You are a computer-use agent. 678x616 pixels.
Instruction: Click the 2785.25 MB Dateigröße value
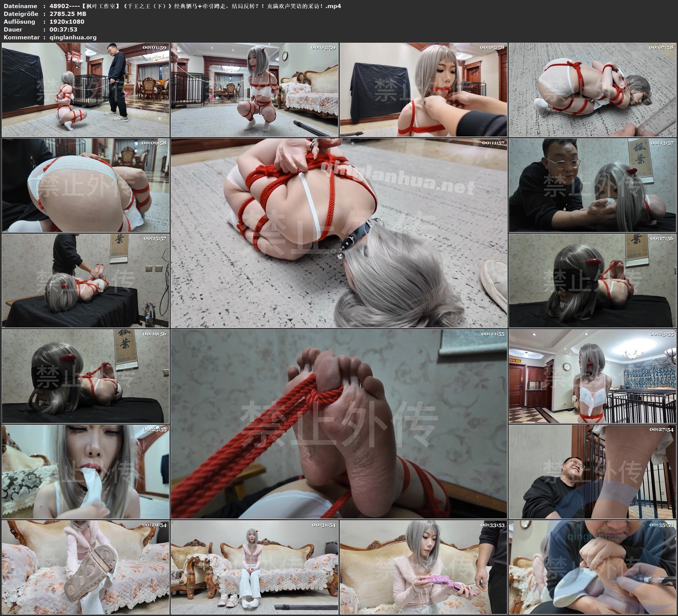(68, 14)
